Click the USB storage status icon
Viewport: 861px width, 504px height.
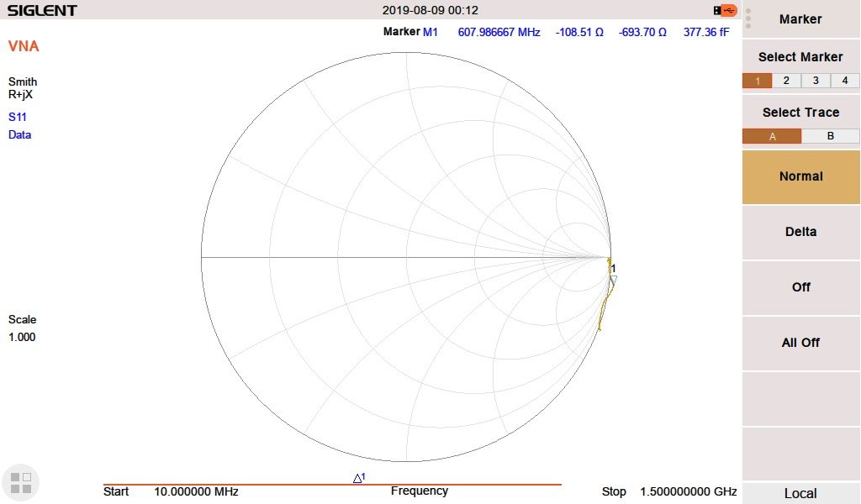(724, 10)
